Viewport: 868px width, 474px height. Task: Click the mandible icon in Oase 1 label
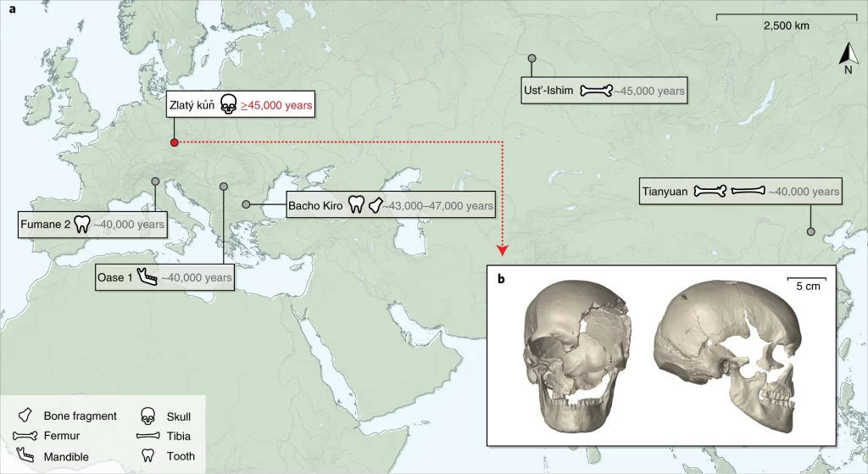coord(147,276)
